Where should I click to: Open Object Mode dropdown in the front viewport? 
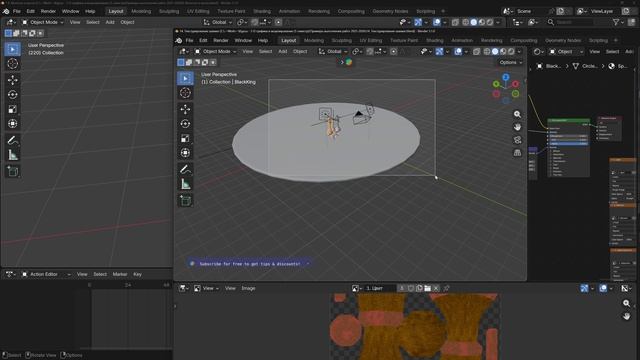(215, 51)
